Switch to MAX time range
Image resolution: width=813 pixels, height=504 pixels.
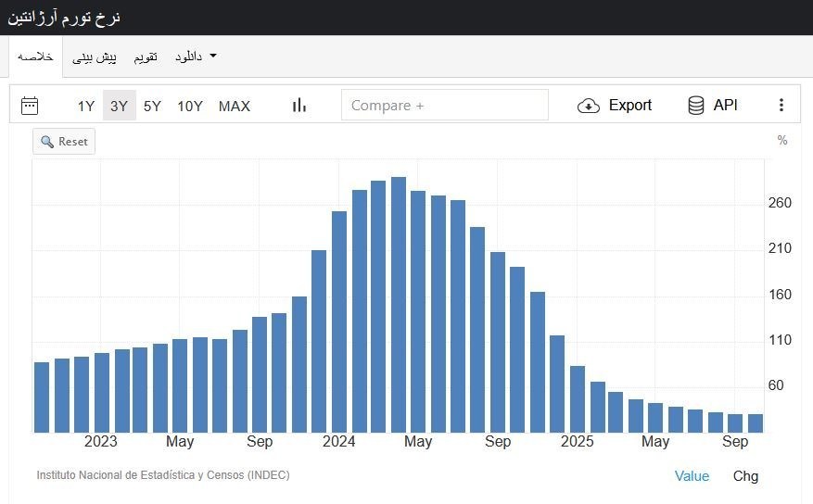pyautogui.click(x=235, y=106)
